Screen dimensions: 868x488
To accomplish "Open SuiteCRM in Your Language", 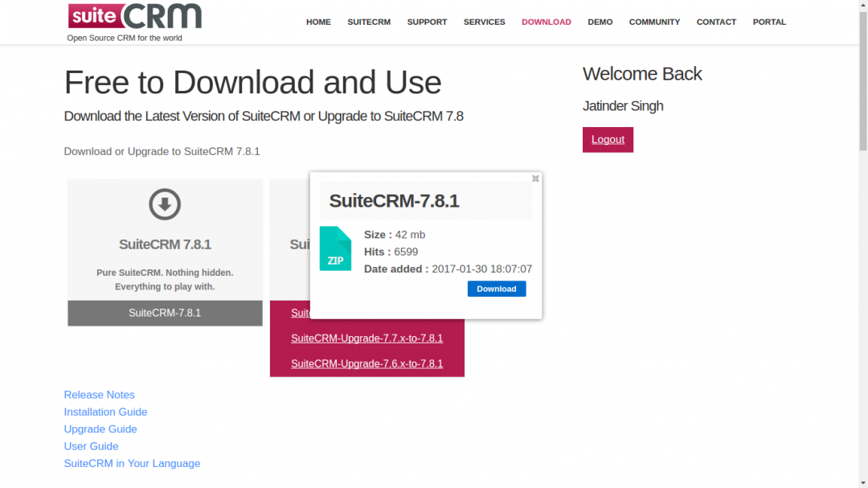I will (x=132, y=463).
